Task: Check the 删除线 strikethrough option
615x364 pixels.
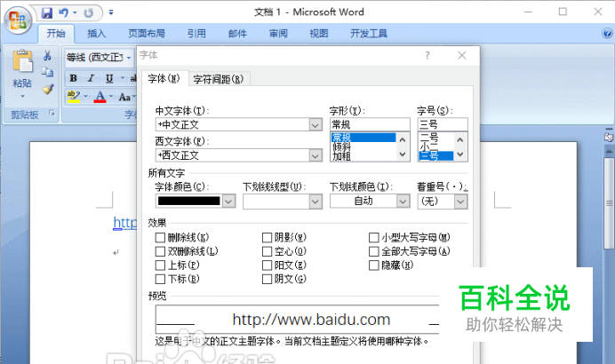Action: [x=160, y=237]
